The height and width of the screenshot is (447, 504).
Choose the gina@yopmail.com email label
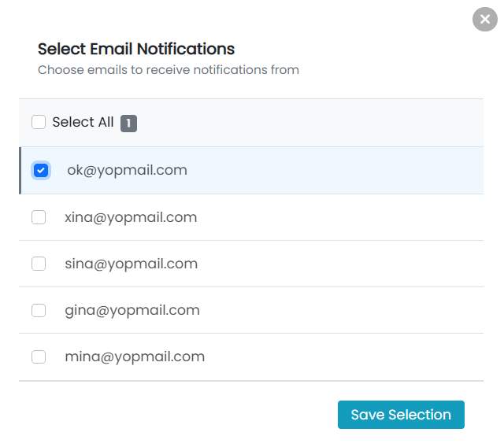[132, 311]
